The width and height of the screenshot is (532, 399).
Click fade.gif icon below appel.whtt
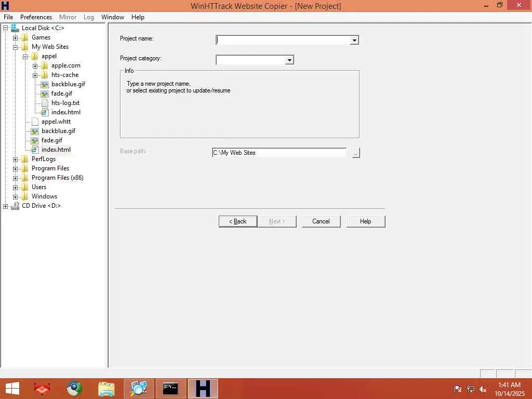[35, 140]
